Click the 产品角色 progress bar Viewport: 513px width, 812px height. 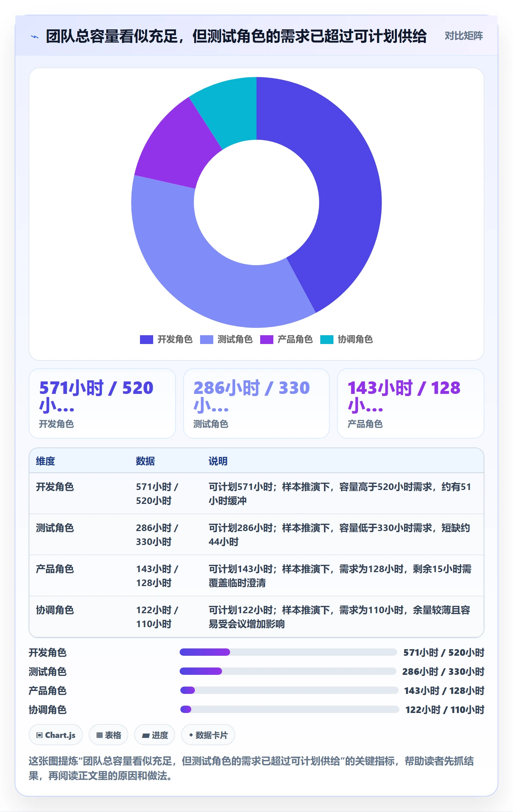(289, 690)
